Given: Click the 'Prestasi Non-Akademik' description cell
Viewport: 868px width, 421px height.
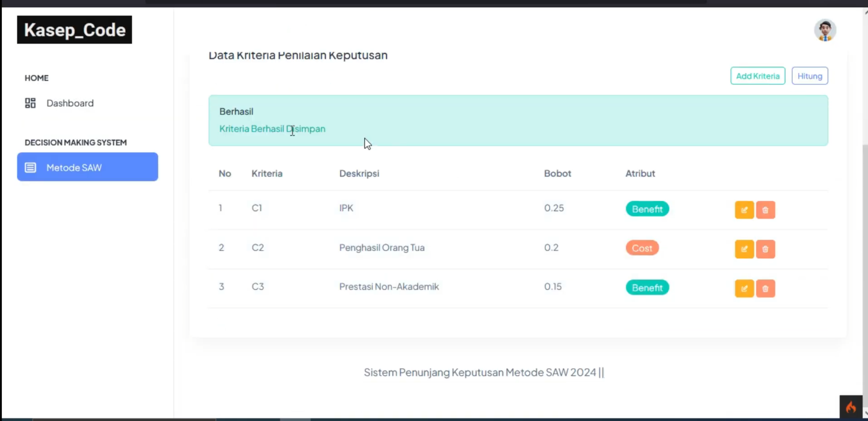Looking at the screenshot, I should point(389,287).
